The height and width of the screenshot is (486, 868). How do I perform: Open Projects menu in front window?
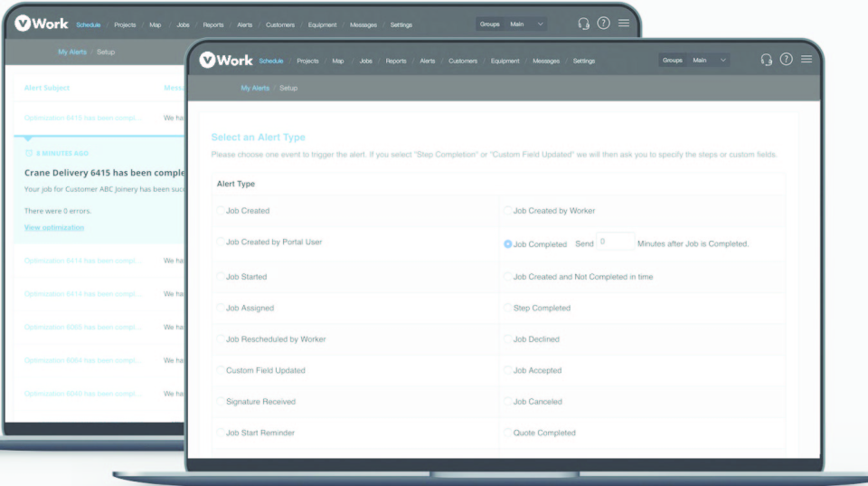(307, 61)
